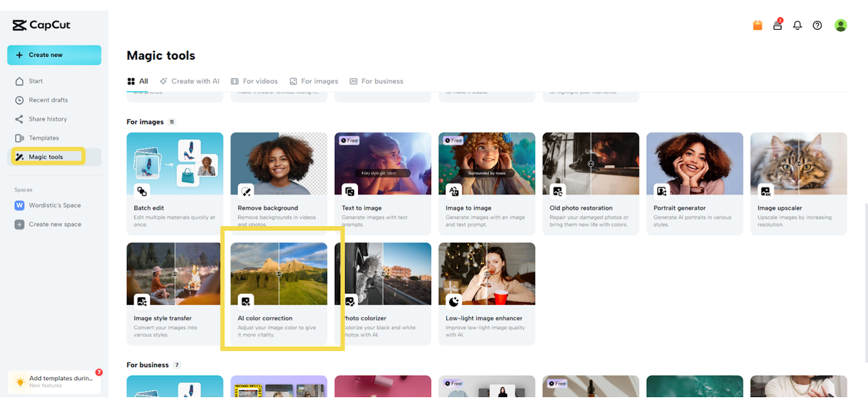Open the Start page in the sidebar
Image resolution: width=868 pixels, height=408 pixels.
click(54, 81)
